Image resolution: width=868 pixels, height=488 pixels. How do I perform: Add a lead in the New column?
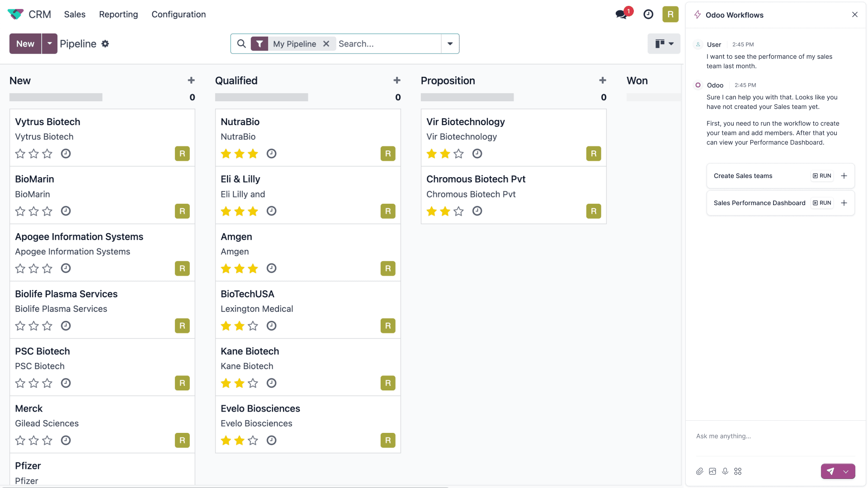tap(191, 80)
